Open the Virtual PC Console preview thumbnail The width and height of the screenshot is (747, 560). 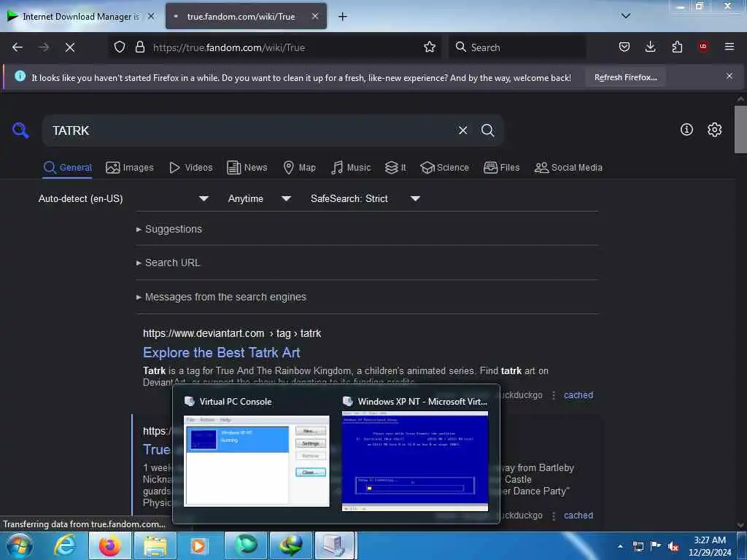pyautogui.click(x=256, y=461)
